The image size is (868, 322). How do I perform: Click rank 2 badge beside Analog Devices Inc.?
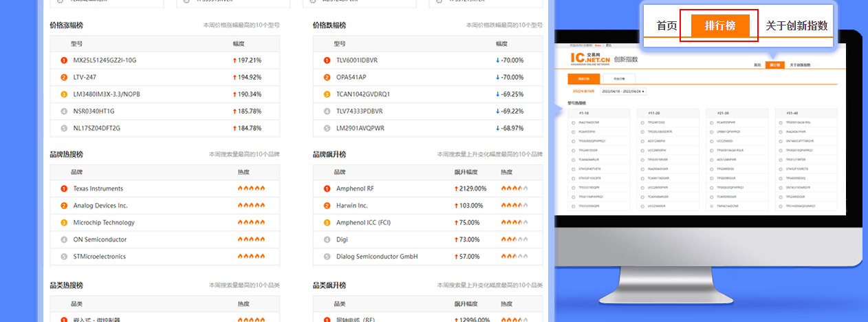tap(64, 206)
